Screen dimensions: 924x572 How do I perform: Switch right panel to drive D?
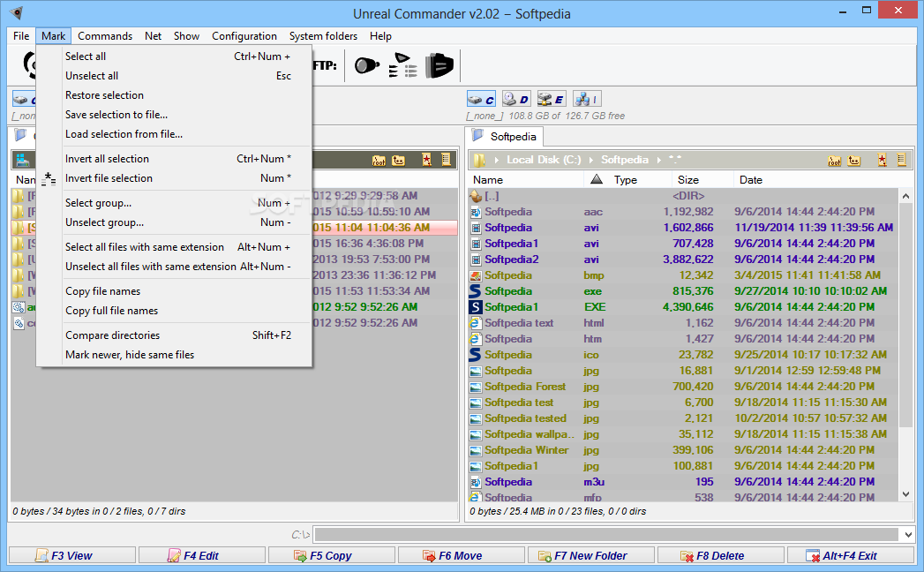pos(516,99)
